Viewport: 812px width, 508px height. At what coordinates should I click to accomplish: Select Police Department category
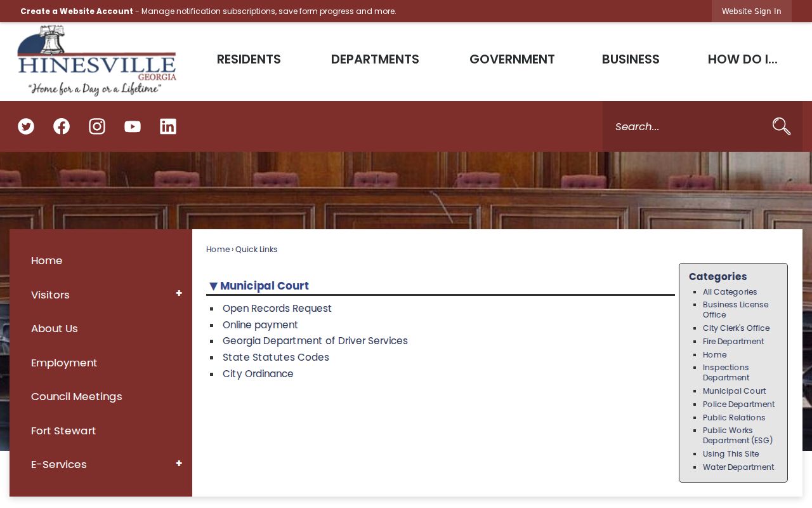pyautogui.click(x=739, y=404)
